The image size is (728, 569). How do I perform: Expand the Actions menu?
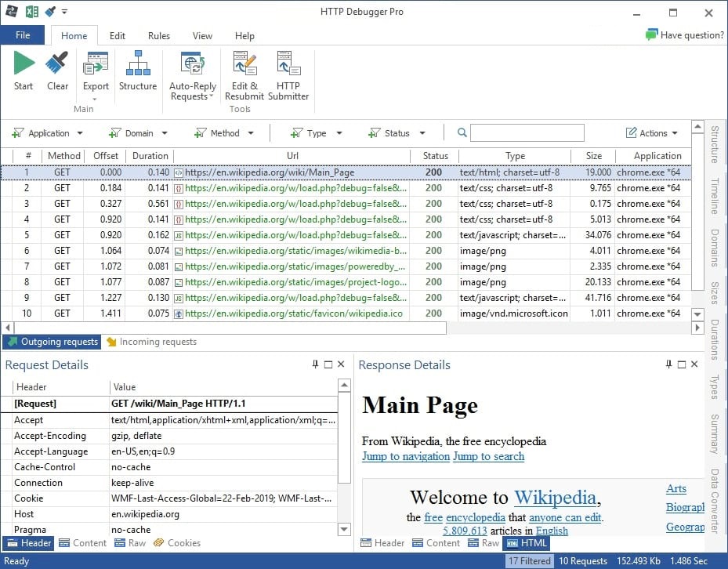pos(653,133)
